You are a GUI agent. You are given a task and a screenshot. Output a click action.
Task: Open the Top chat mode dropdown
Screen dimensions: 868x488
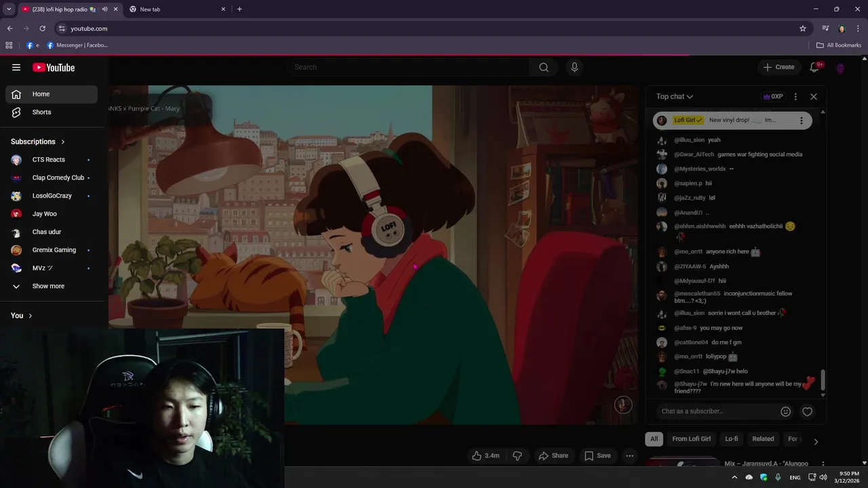coord(674,96)
